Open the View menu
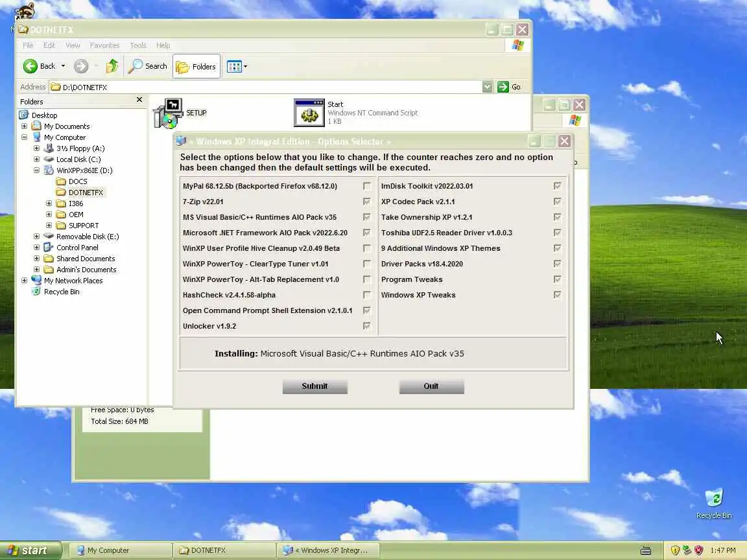This screenshot has height=560, width=747. 73,45
